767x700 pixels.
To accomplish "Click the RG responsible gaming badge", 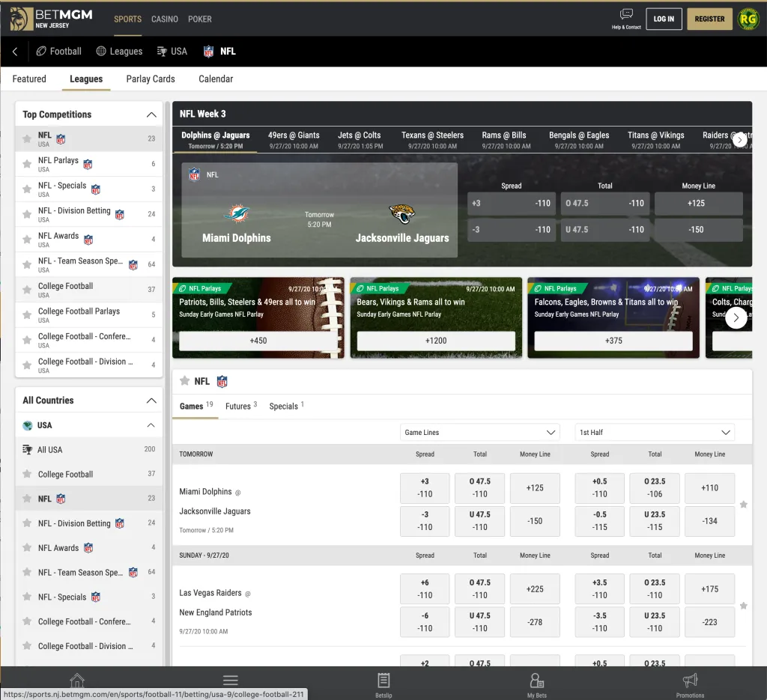I will [x=748, y=19].
